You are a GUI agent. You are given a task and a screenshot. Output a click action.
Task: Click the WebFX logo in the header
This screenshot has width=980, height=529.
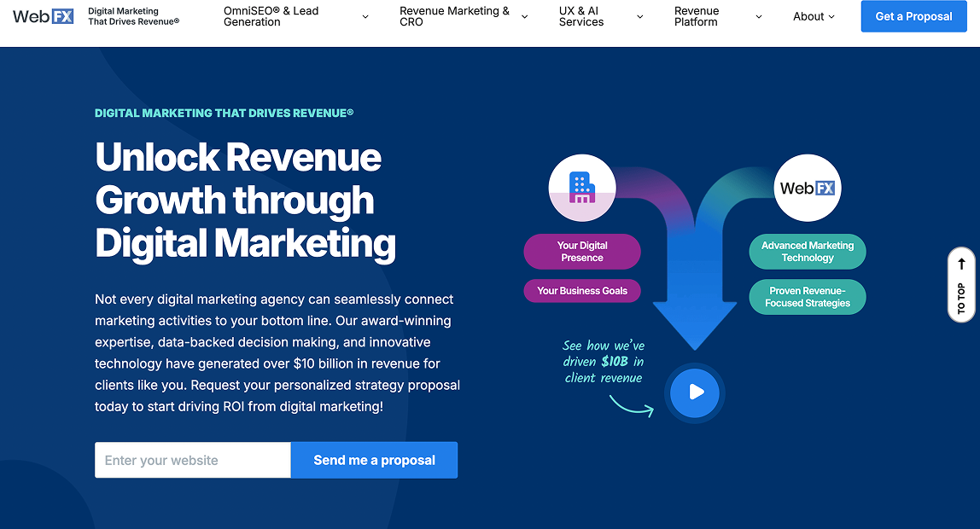click(43, 15)
